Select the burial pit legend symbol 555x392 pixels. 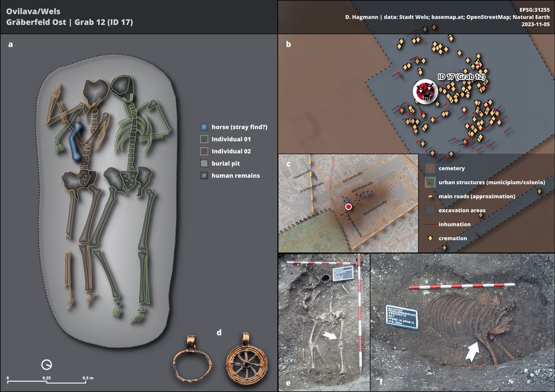point(203,163)
